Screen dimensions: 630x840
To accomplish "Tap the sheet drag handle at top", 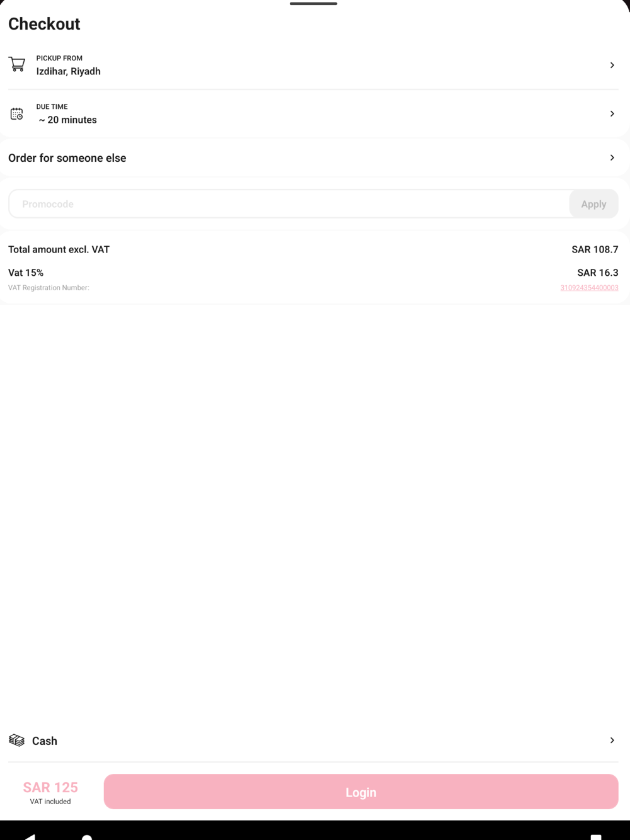I will click(313, 4).
